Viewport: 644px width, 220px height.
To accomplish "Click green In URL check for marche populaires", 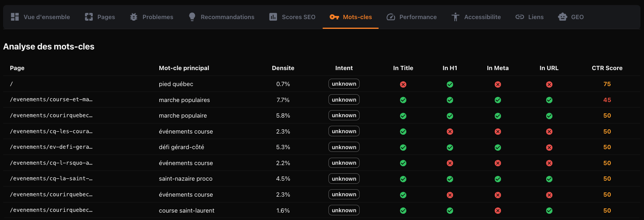I will (549, 100).
